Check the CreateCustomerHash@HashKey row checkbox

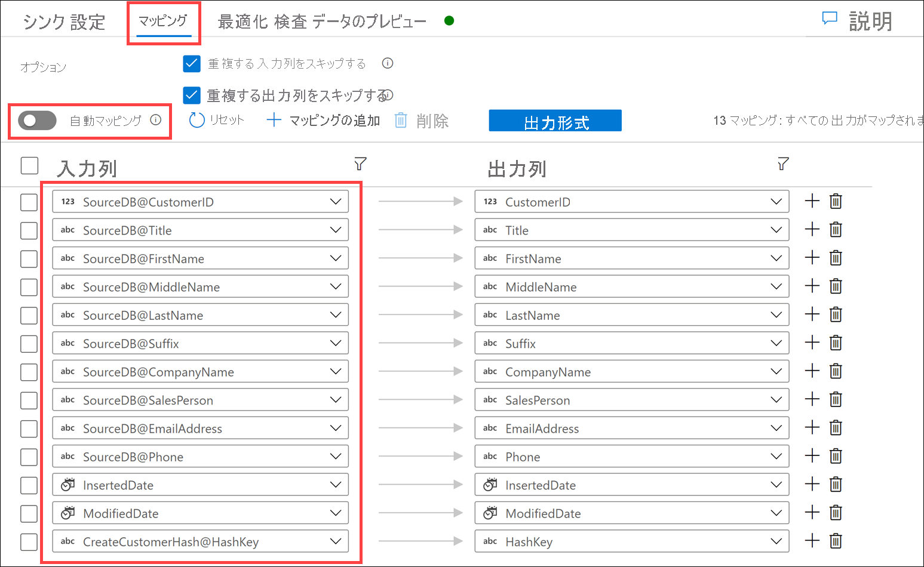(x=29, y=542)
